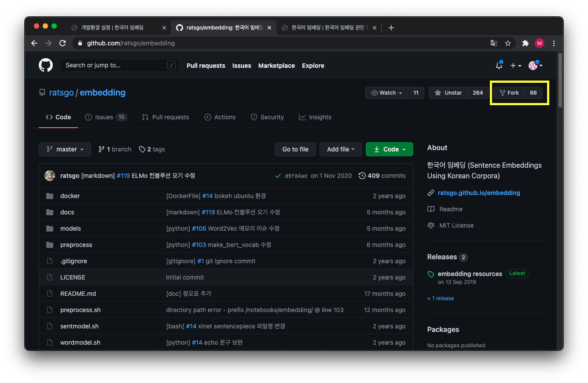Open the docker folder
The image size is (588, 383).
coord(70,196)
